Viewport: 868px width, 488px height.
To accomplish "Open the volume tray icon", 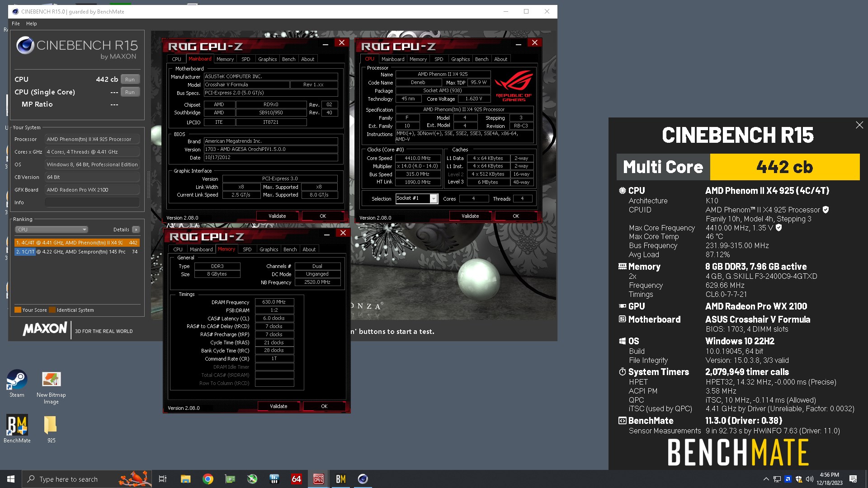I will (809, 479).
